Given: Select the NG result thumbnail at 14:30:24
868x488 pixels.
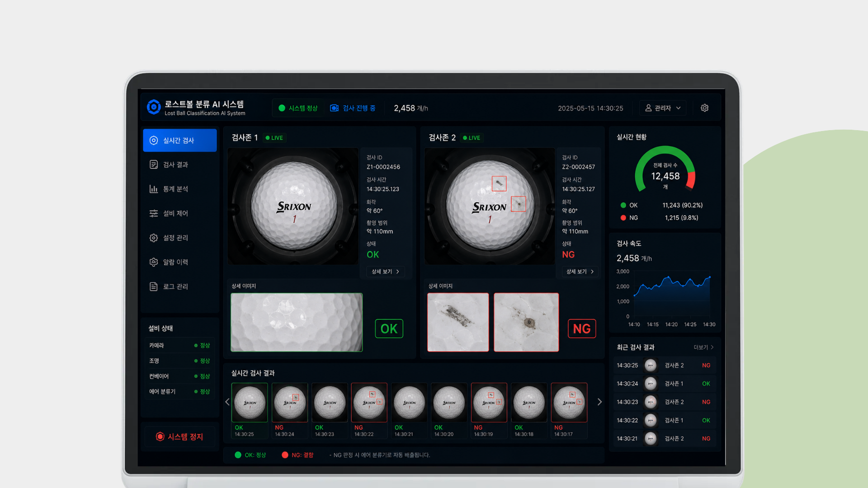Looking at the screenshot, I should click(290, 410).
